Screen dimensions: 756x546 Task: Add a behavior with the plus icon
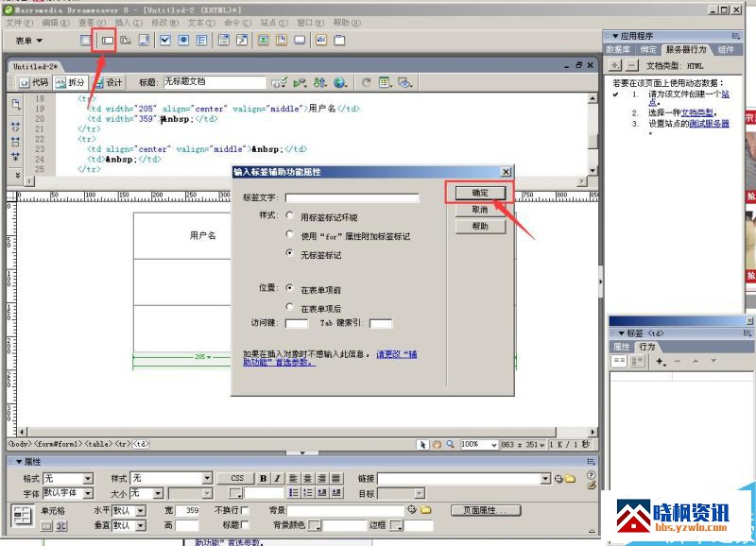[x=661, y=362]
